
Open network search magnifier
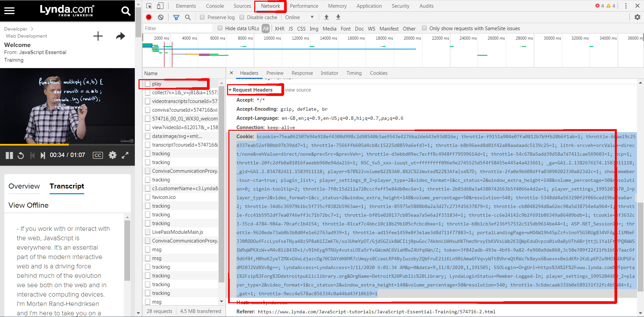(x=188, y=17)
